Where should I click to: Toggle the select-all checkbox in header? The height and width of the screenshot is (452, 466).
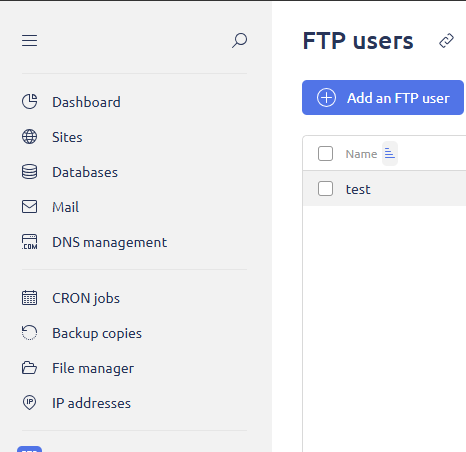(325, 154)
